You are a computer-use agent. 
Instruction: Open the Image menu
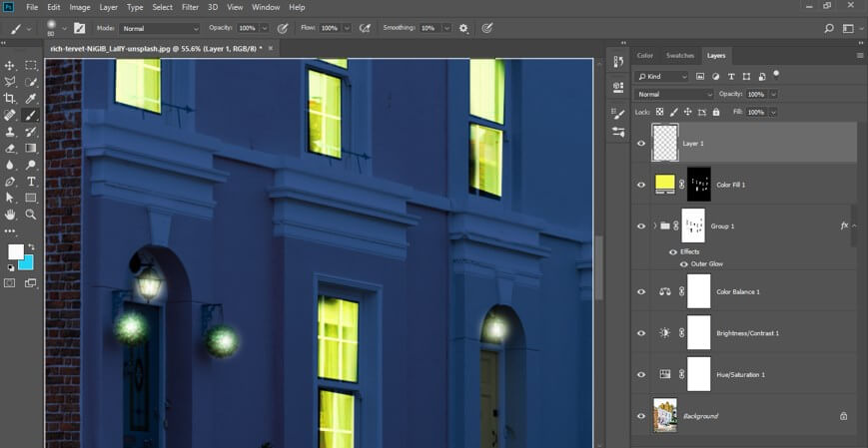[80, 7]
